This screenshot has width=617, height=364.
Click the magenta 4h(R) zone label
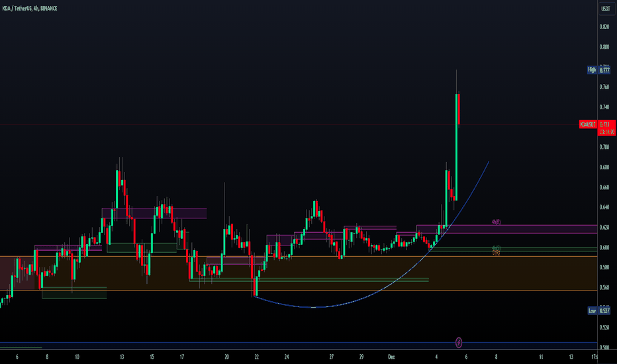click(x=497, y=222)
